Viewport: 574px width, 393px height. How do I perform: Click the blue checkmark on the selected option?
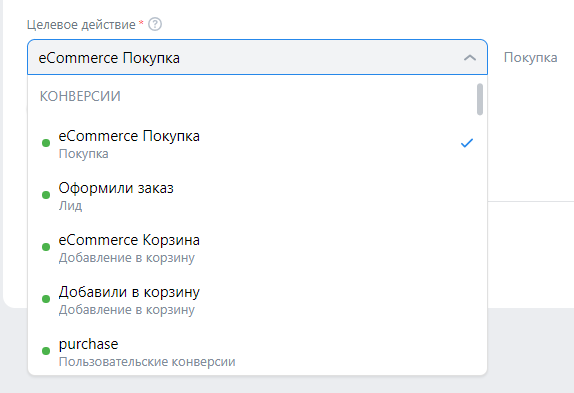tap(467, 143)
